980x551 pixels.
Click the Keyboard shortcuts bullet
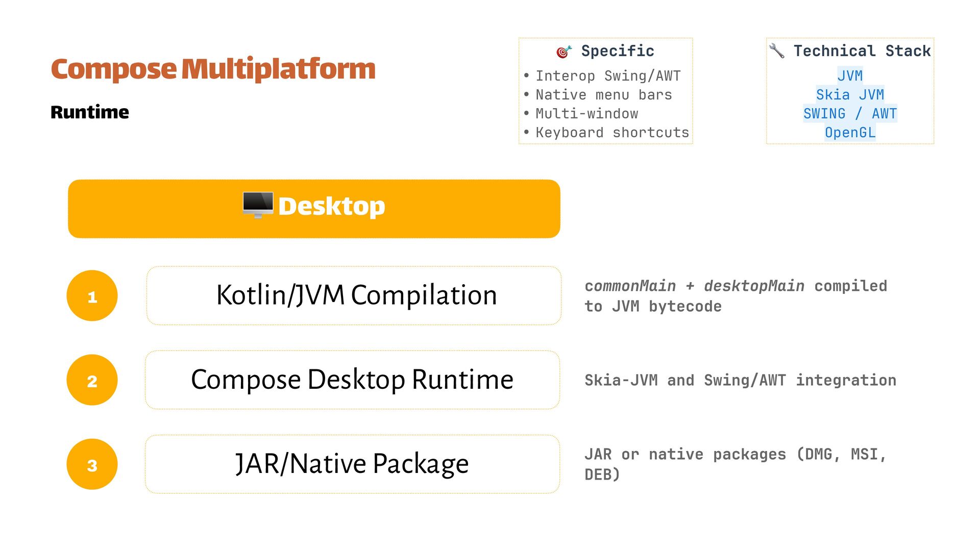[612, 133]
